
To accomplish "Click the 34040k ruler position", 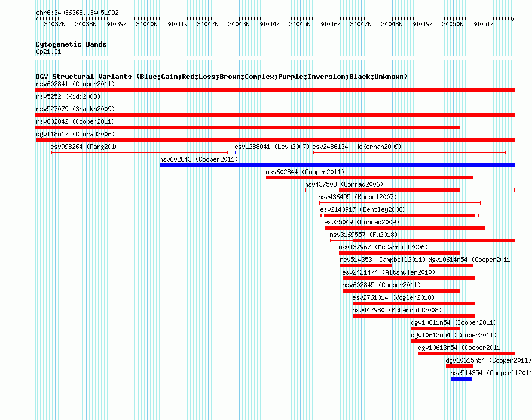I will click(x=146, y=24).
